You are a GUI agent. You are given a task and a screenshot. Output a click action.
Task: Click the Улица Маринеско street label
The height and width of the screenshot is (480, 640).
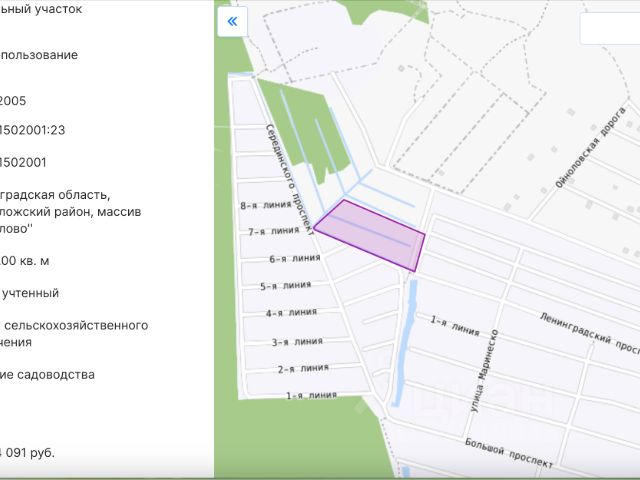[484, 371]
